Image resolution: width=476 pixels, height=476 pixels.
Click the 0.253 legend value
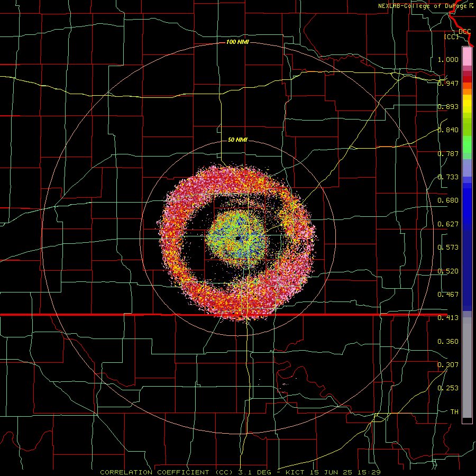(x=448, y=388)
